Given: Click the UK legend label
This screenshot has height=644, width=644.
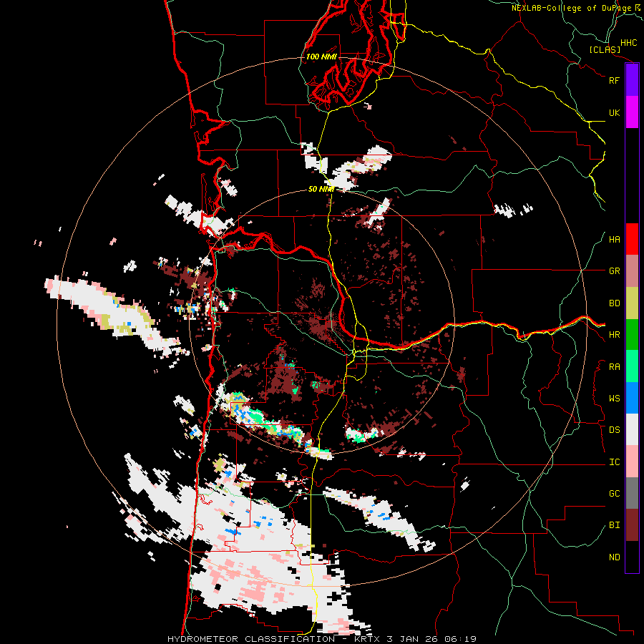Looking at the screenshot, I should (x=614, y=112).
